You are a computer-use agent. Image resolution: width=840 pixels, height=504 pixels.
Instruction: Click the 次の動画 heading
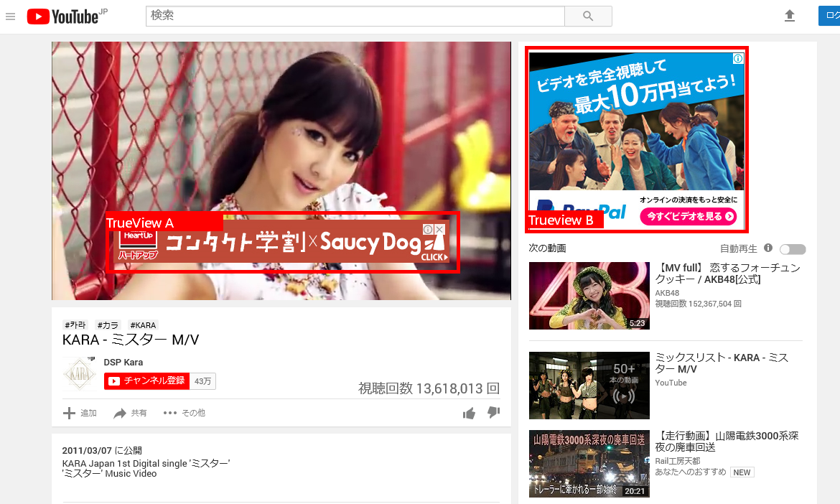(548, 248)
